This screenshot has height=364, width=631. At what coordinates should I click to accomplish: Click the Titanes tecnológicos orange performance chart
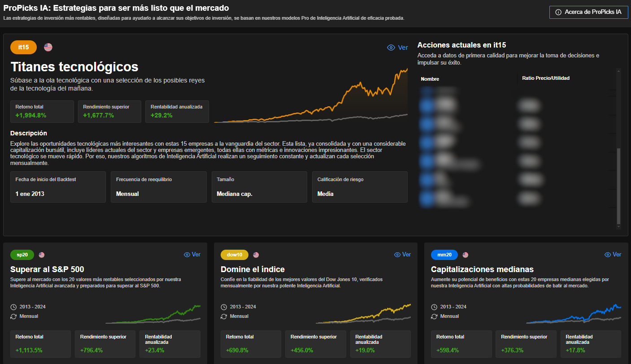[311, 95]
